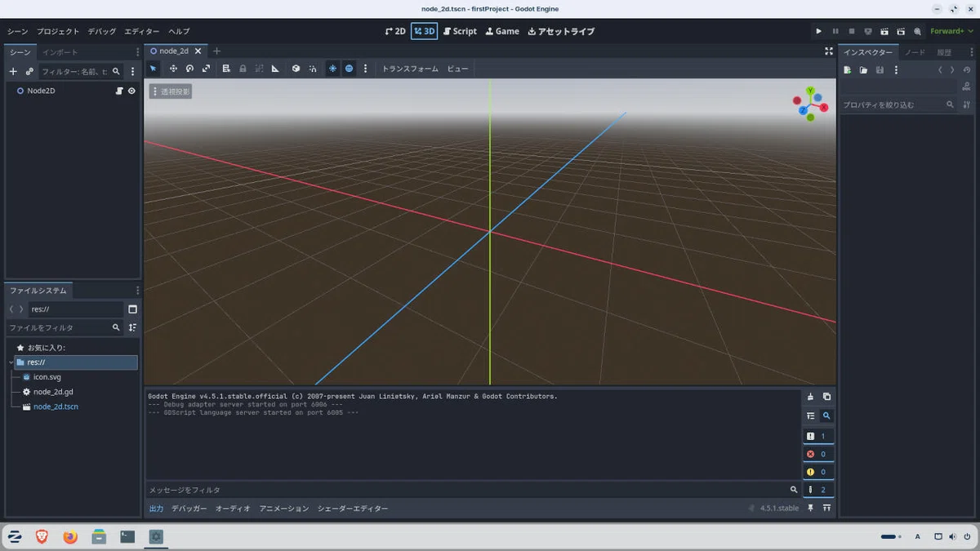This screenshot has width=980, height=551.
Task: Click the movie maker mode icon
Action: [x=917, y=31]
